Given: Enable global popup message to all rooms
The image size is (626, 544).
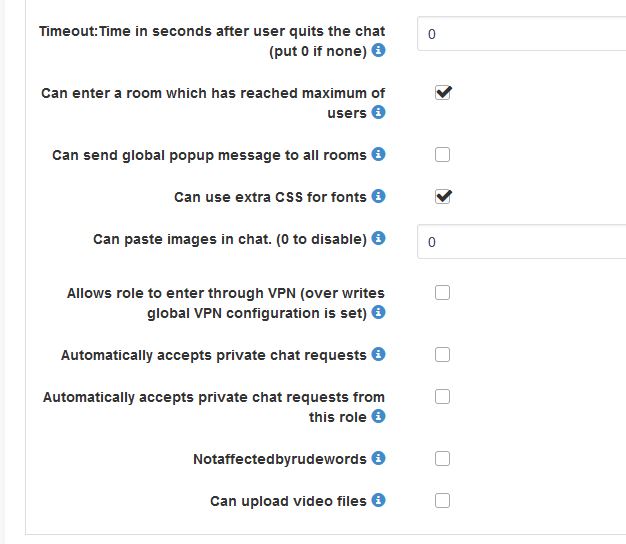Looking at the screenshot, I should [x=443, y=155].
